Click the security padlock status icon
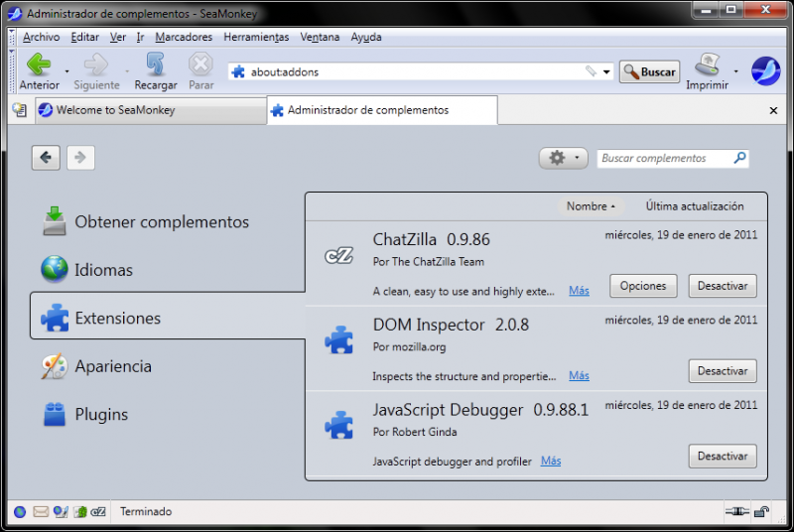794x532 pixels. (x=761, y=512)
